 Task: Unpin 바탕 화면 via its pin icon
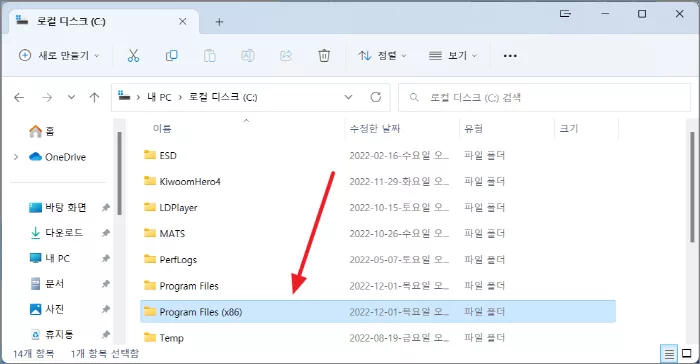[x=106, y=208]
